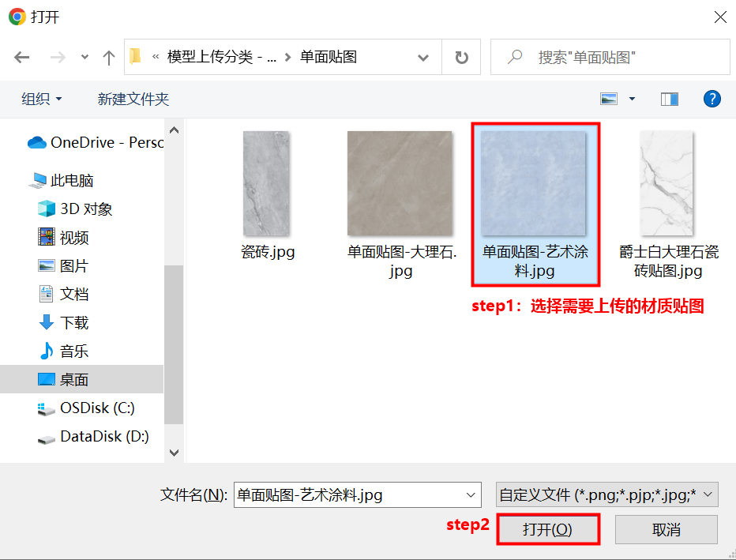This screenshot has width=736, height=560.
Task: Select OneDrive - Personal in sidebar
Action: point(96,142)
